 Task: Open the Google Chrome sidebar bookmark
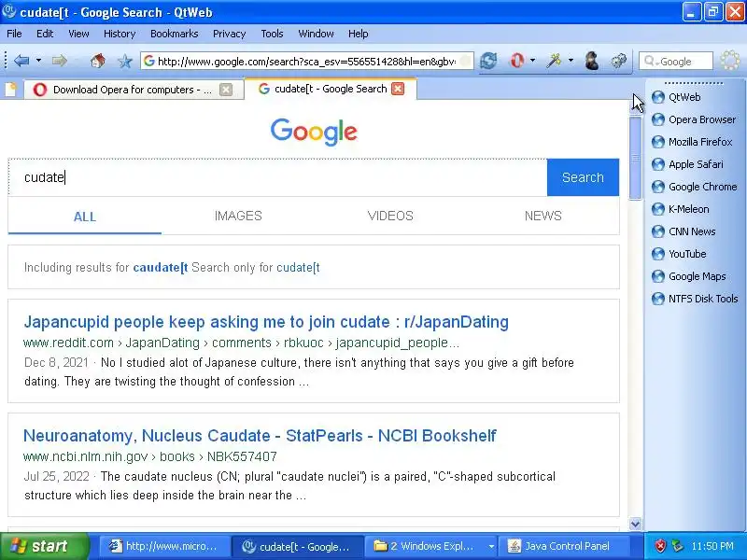pyautogui.click(x=695, y=187)
